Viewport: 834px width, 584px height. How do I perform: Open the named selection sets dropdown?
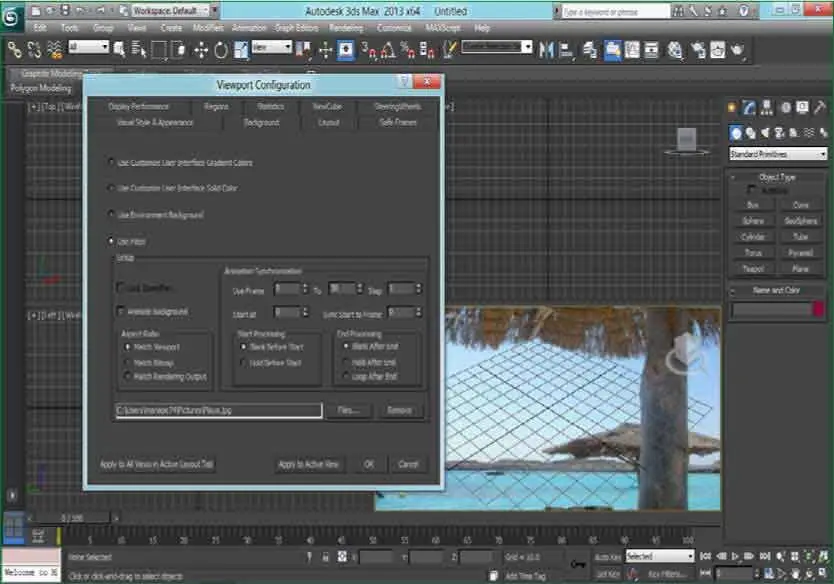pyautogui.click(x=497, y=47)
